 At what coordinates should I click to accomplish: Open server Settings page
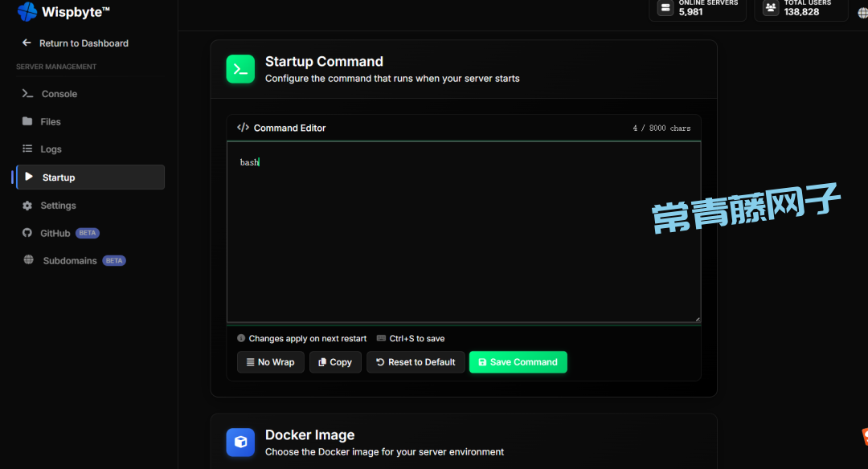pos(58,206)
